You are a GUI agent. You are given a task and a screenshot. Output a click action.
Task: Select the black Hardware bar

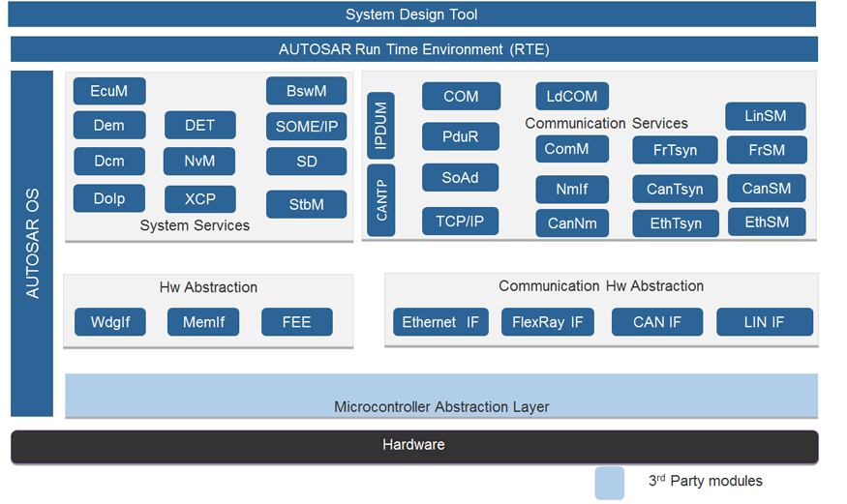pos(414,447)
